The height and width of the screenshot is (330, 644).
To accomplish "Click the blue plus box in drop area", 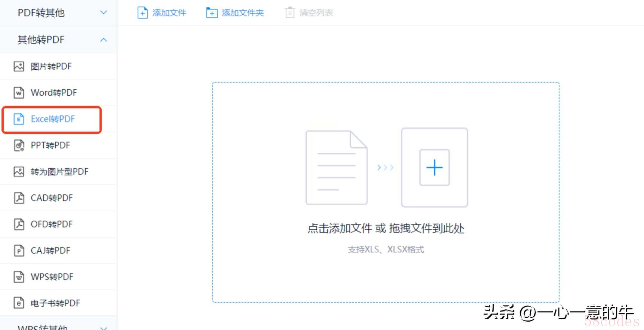I will point(434,167).
